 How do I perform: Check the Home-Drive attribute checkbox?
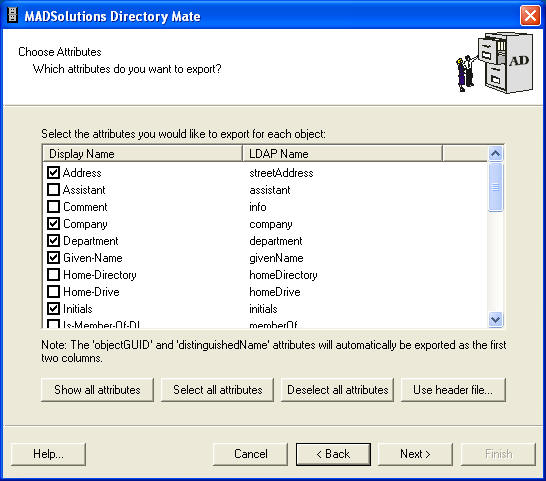pos(53,292)
